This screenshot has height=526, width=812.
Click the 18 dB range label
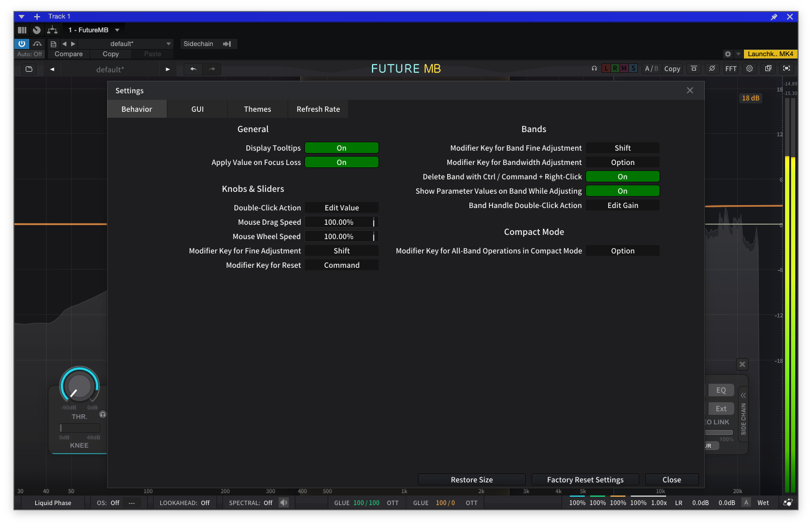tap(750, 98)
